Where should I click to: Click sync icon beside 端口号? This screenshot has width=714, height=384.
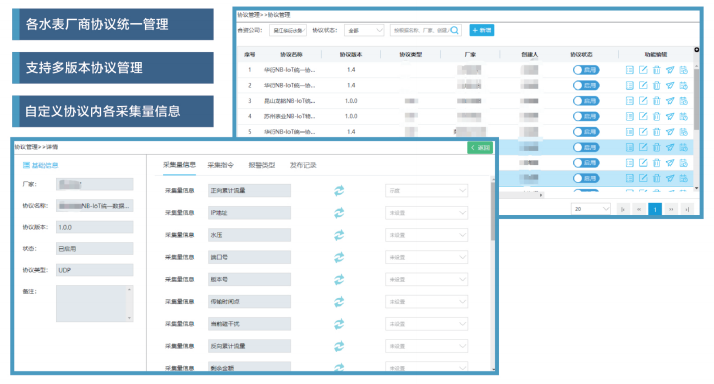pos(339,257)
